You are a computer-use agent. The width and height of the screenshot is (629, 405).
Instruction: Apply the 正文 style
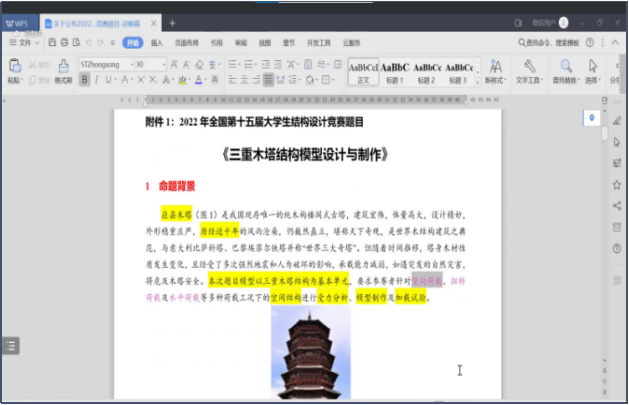pos(363,70)
